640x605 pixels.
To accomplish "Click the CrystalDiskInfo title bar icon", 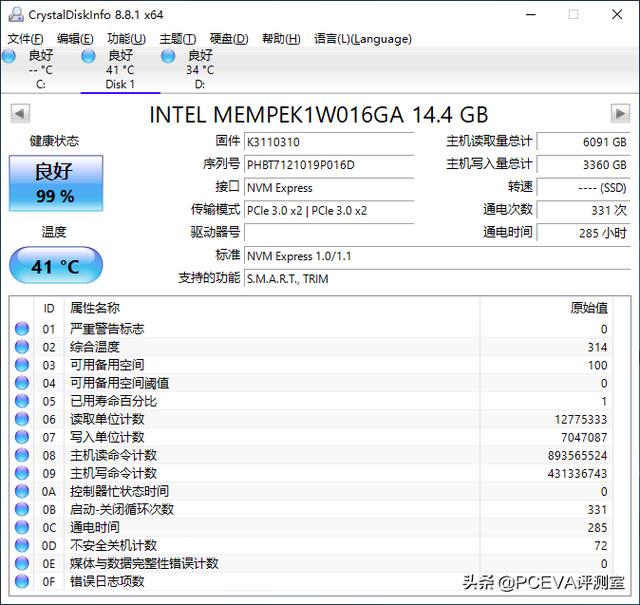I will point(16,15).
